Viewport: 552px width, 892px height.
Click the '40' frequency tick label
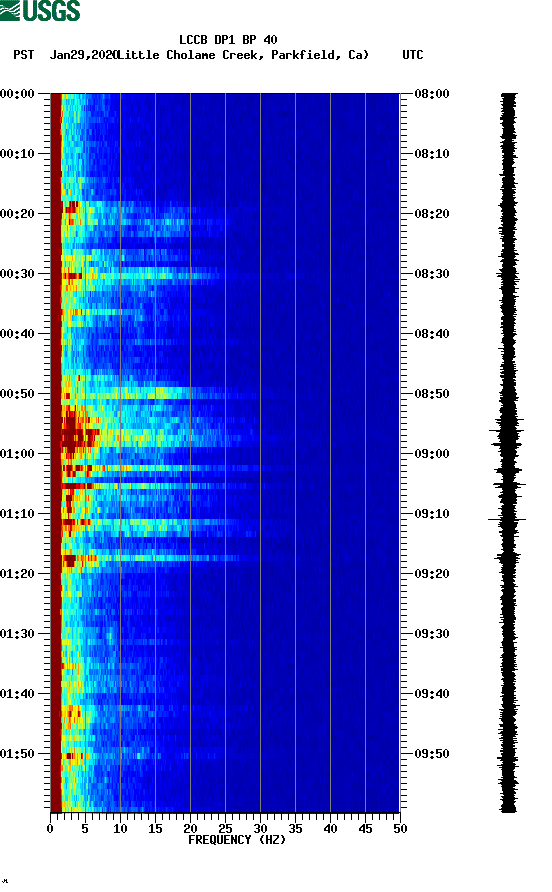(331, 829)
